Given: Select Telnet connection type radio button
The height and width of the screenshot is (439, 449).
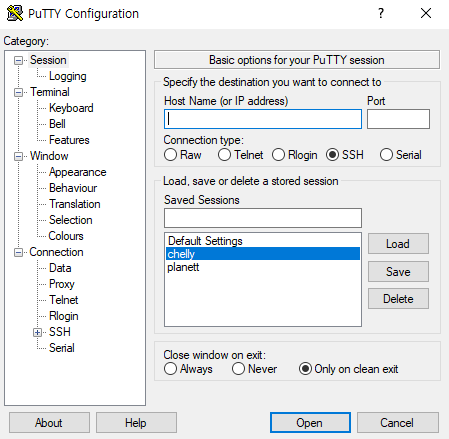Looking at the screenshot, I should point(224,155).
